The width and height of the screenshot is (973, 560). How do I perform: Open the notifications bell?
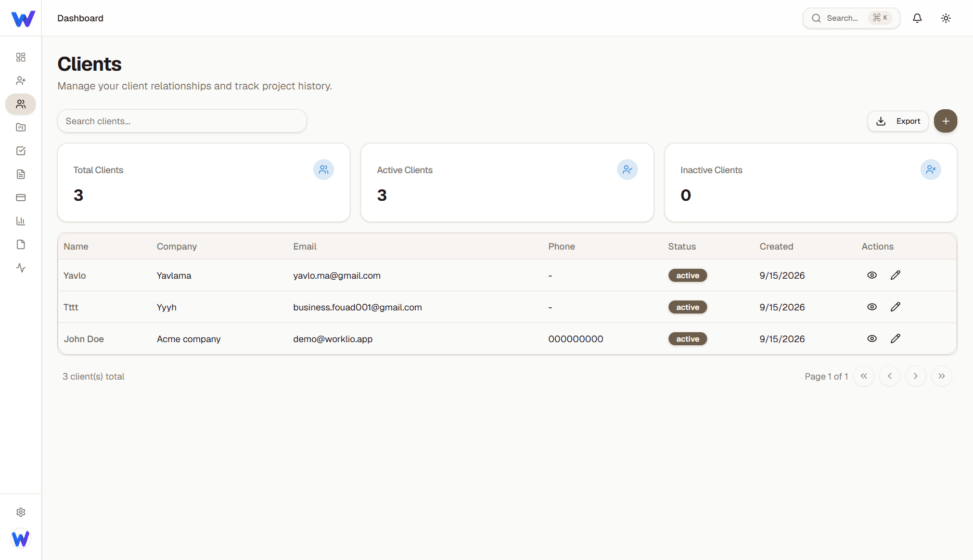click(x=917, y=18)
